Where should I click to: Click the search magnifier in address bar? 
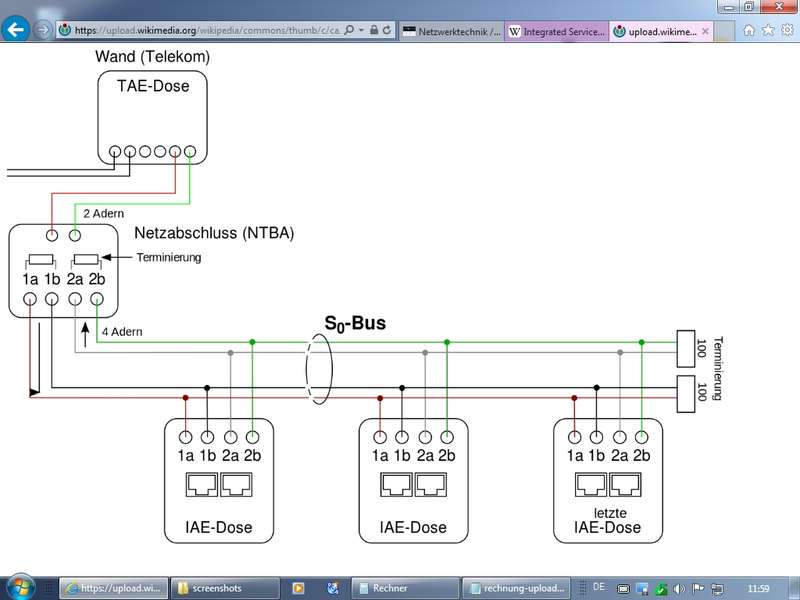click(349, 30)
